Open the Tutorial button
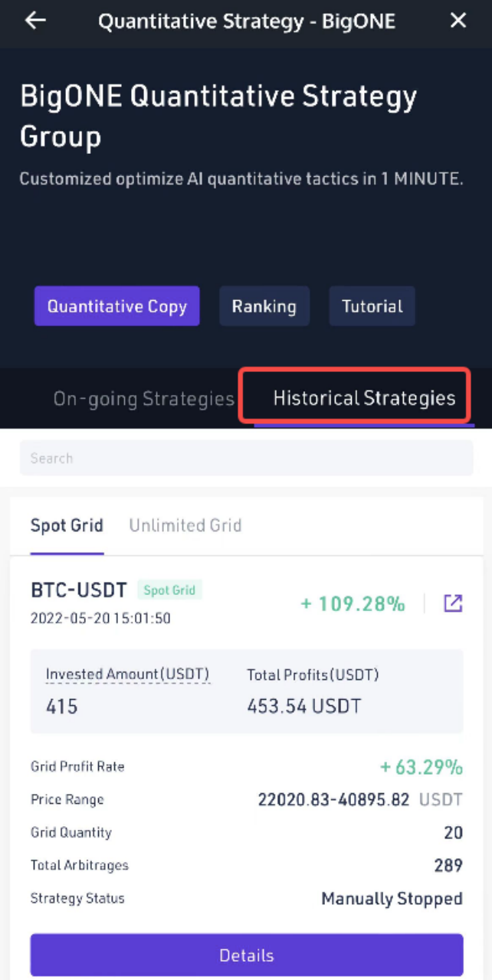The height and width of the screenshot is (980, 492). pos(372,306)
